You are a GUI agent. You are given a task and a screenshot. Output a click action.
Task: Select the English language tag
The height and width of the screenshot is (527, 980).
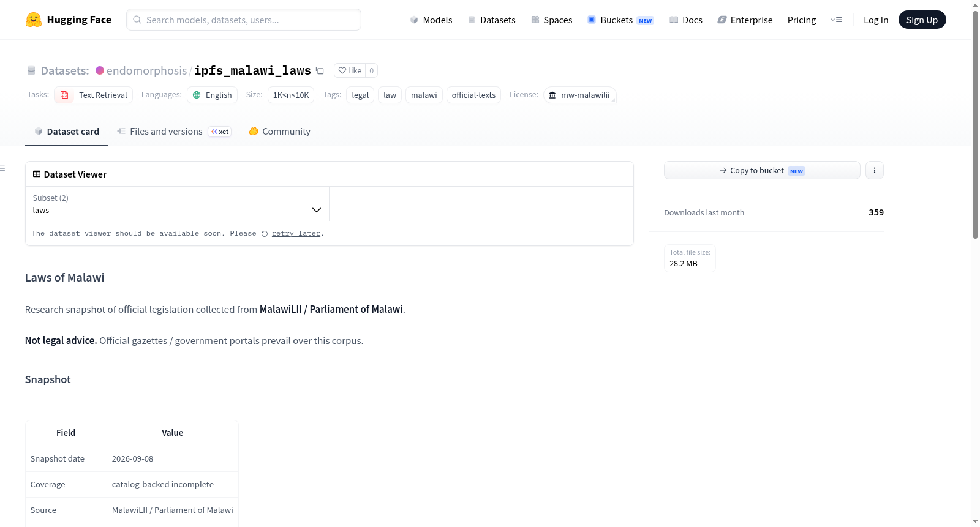tap(212, 95)
